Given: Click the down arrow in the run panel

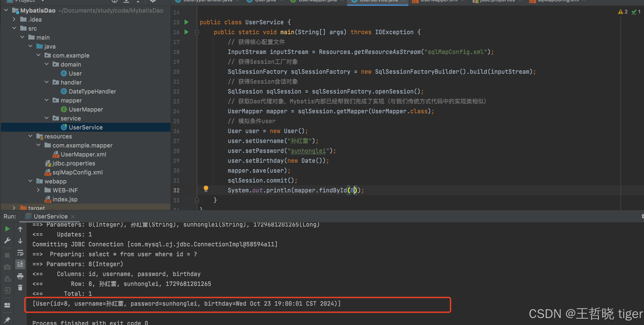Looking at the screenshot, I should tap(20, 241).
